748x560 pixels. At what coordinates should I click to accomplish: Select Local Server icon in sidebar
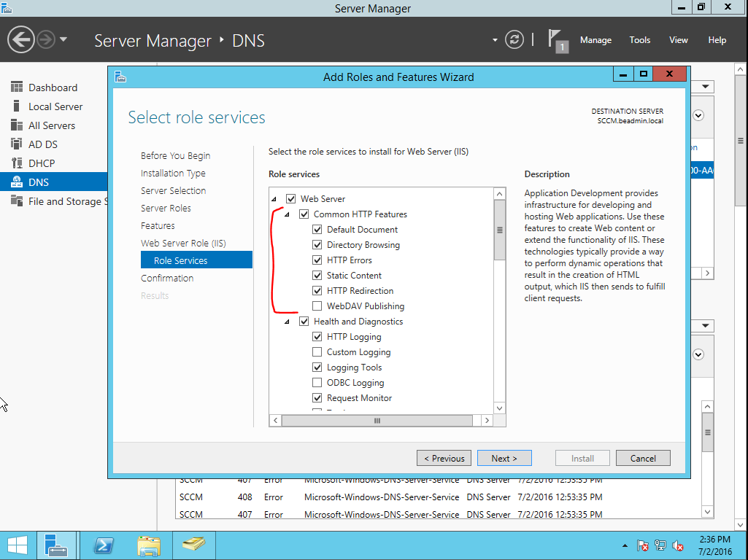(17, 106)
